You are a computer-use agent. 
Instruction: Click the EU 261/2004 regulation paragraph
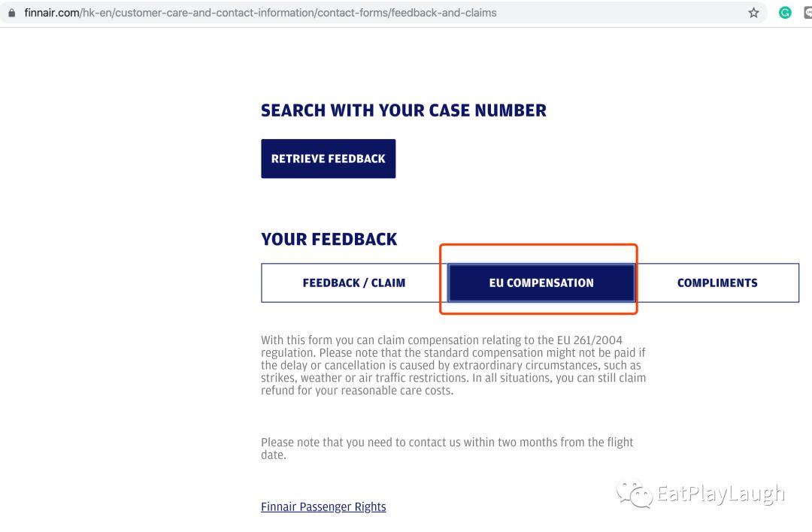[453, 365]
